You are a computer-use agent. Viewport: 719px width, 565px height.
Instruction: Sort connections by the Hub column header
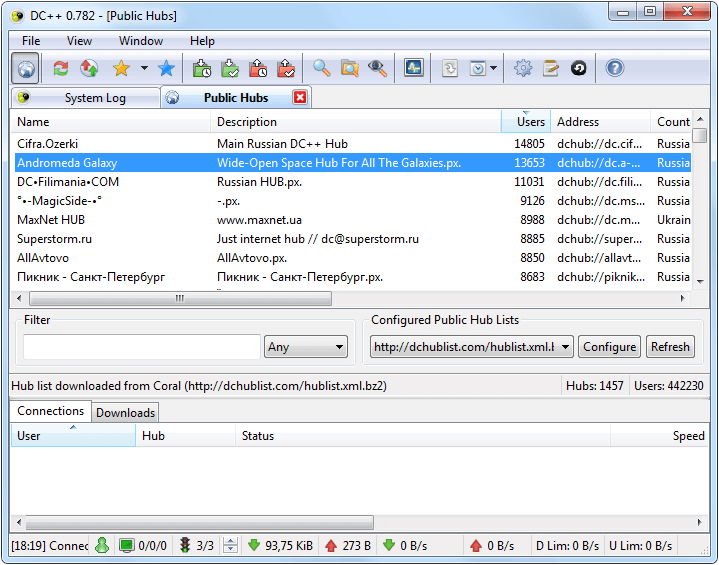186,436
